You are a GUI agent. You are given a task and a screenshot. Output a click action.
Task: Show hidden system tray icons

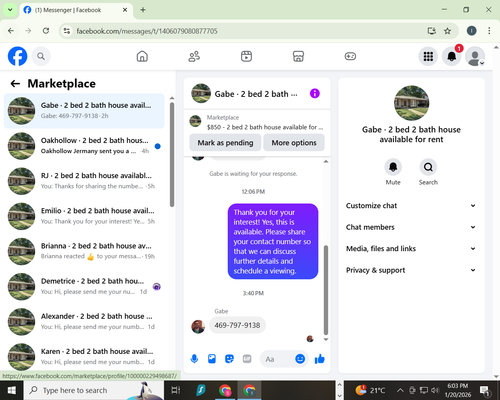(x=400, y=390)
